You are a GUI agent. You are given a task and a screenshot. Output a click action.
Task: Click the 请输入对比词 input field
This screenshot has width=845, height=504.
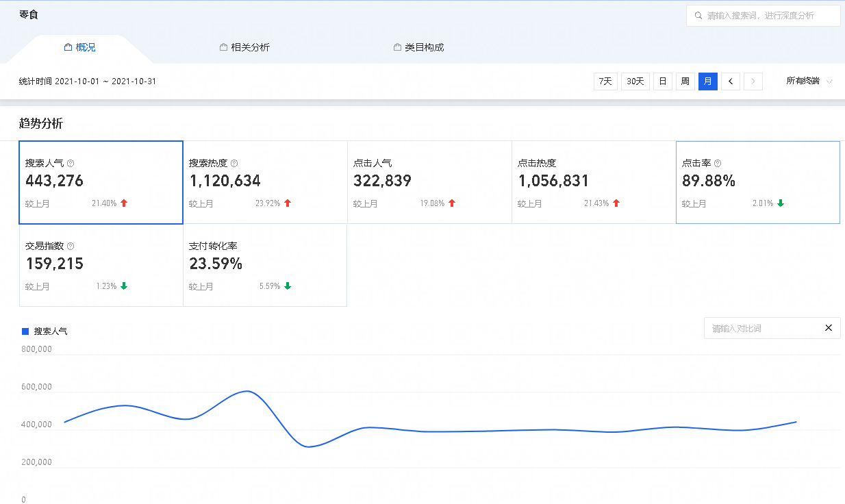click(760, 329)
